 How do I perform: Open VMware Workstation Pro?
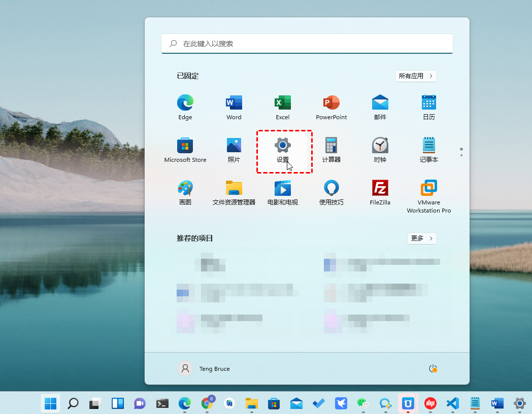pyautogui.click(x=429, y=197)
